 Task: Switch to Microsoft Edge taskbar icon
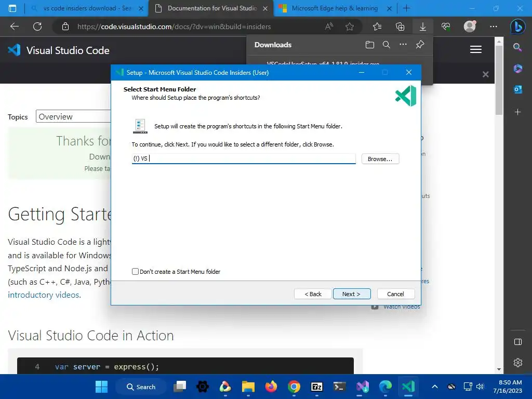[x=385, y=387]
